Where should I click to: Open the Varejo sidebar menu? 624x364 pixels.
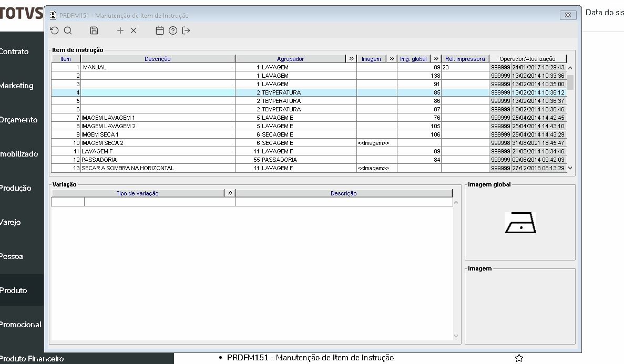pyautogui.click(x=11, y=222)
